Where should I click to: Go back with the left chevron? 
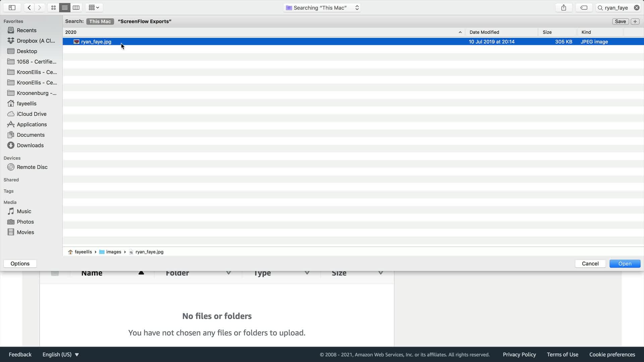pyautogui.click(x=29, y=7)
